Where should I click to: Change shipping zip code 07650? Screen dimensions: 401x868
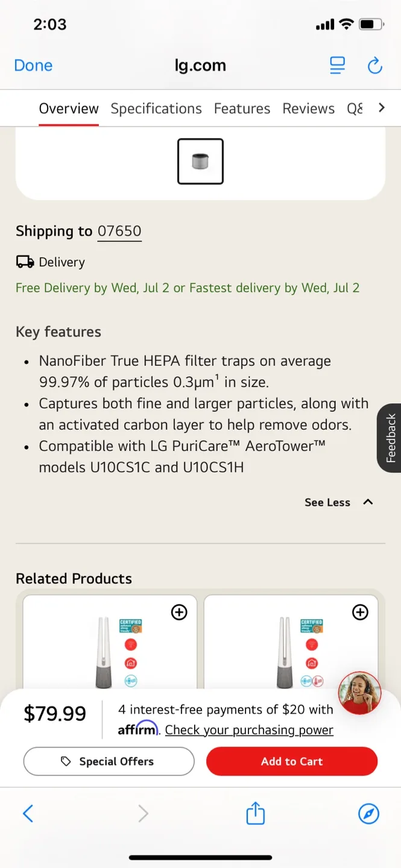tap(119, 231)
